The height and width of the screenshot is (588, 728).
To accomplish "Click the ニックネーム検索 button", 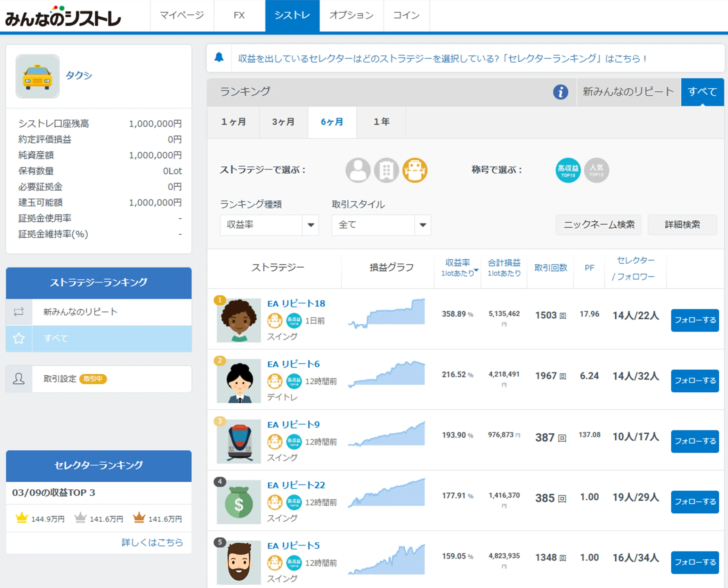I will coord(598,225).
